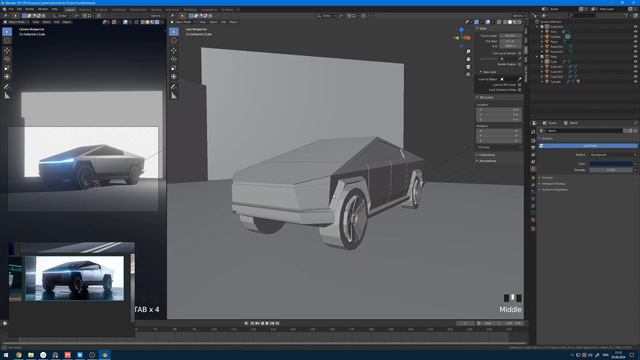Toggle camera view navigation icon
Viewport: 640px width, 360px height.
[x=468, y=67]
